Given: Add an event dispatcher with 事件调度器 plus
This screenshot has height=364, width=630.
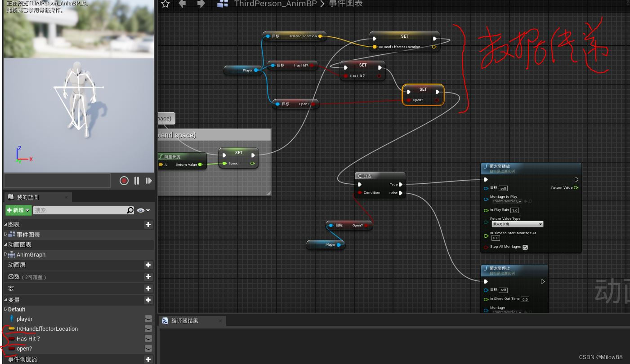Looking at the screenshot, I should (x=148, y=359).
